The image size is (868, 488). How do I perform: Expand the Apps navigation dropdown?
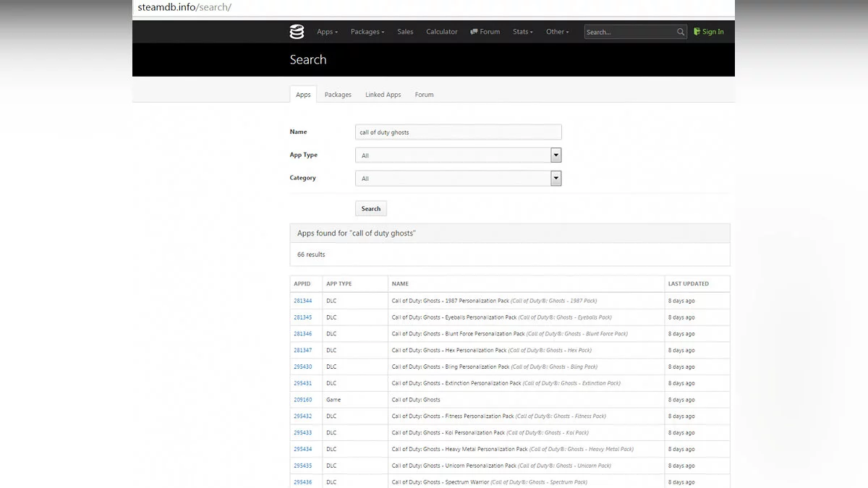(327, 32)
